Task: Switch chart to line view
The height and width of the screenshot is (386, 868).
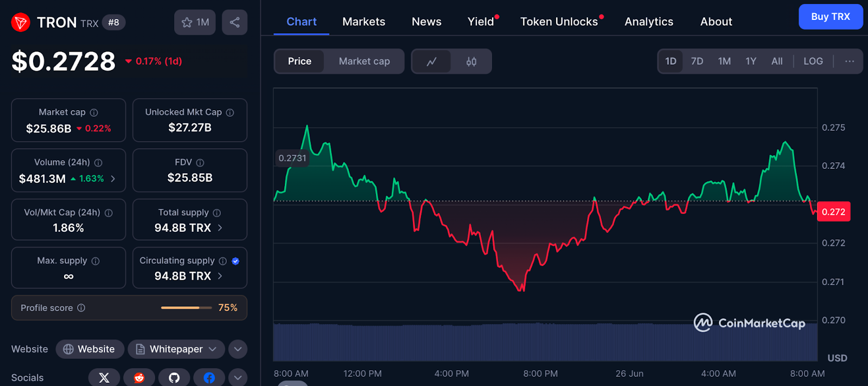Action: click(432, 61)
